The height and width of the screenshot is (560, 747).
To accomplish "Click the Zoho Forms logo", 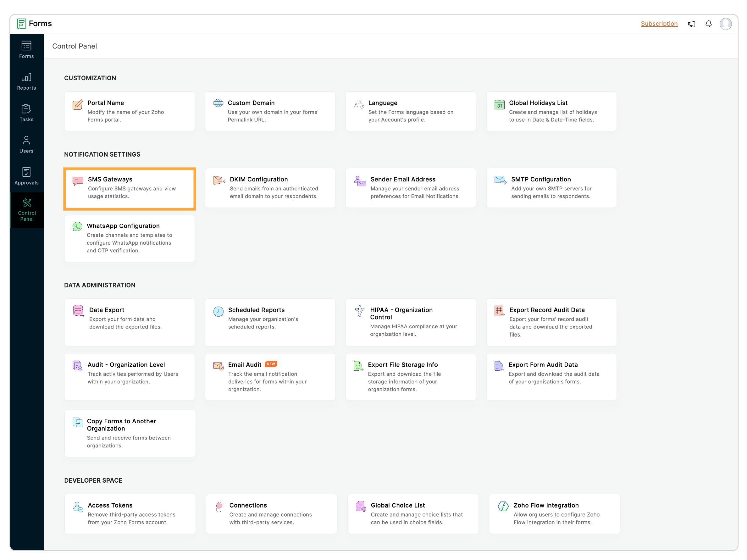I will [x=22, y=24].
